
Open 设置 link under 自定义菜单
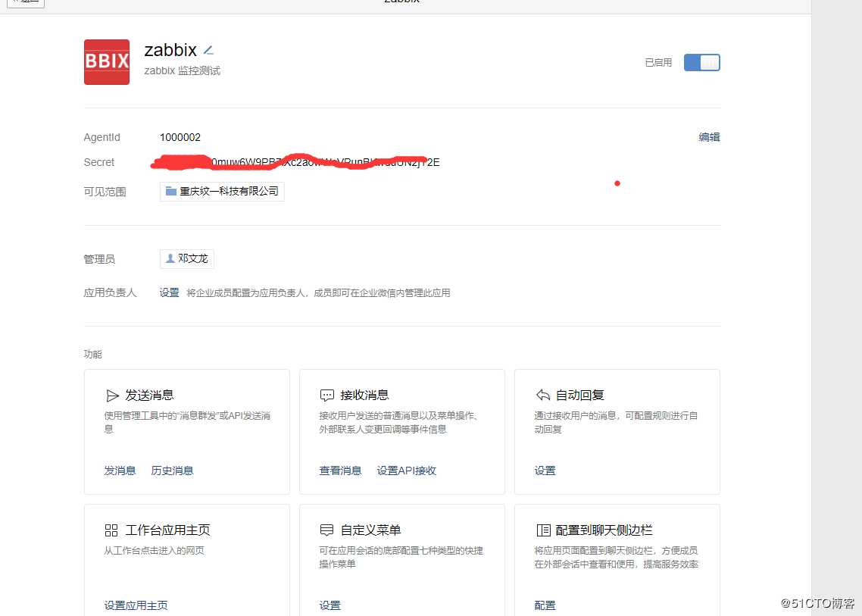329,605
